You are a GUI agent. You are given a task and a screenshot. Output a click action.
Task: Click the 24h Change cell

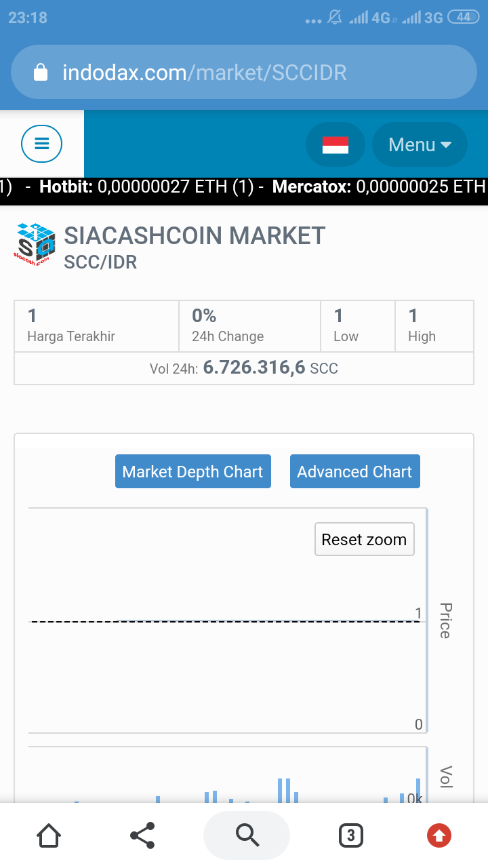(249, 325)
